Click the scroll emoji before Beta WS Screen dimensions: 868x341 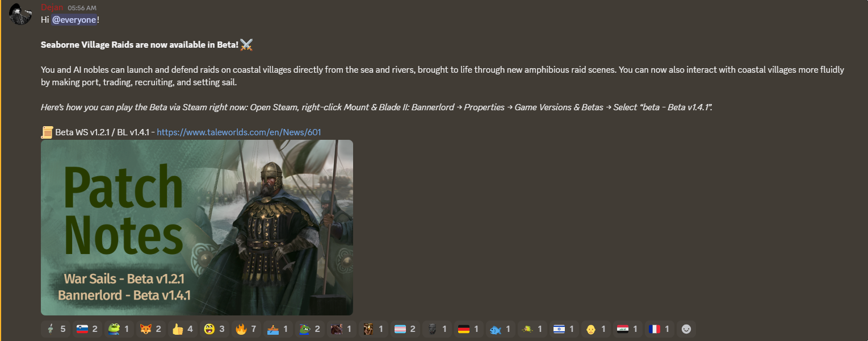tap(47, 132)
